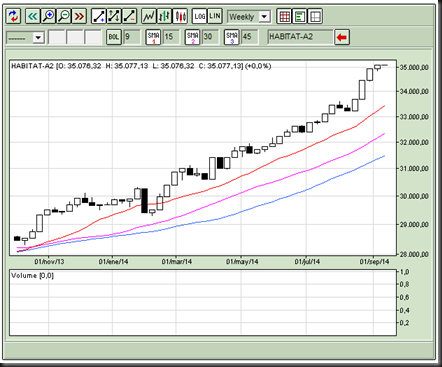Image resolution: width=442 pixels, height=367 pixels.
Task: Click the HABITAT-A2 OHLC header text
Action: point(141,66)
